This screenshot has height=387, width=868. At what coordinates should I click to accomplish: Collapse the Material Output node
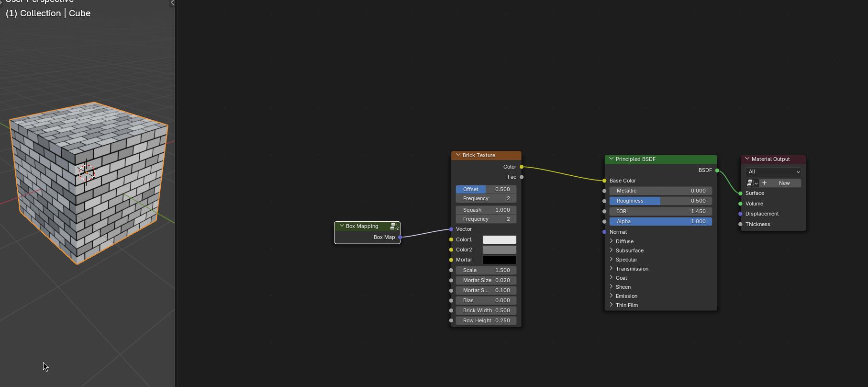tap(747, 159)
